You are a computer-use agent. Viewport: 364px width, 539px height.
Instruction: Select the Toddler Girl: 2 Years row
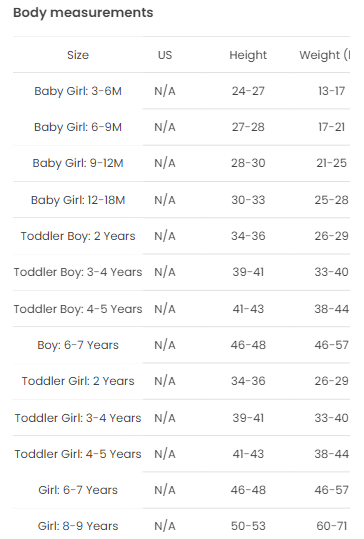click(181, 381)
